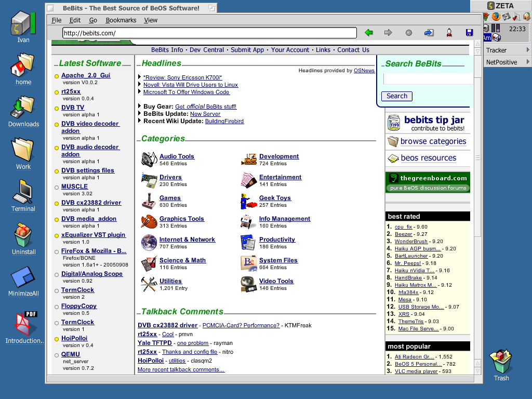Image resolution: width=532 pixels, height=399 pixels.
Task: Open the Apache_2.0_Gui link
Action: coord(86,75)
